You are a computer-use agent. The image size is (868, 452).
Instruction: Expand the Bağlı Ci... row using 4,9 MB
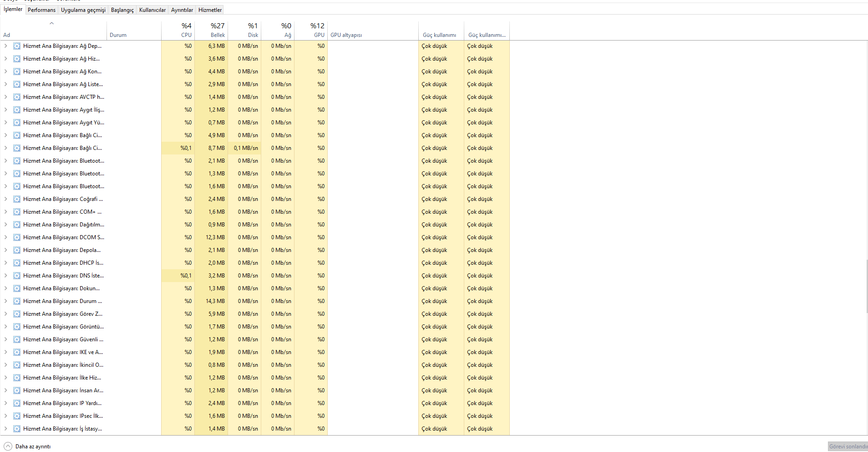[x=5, y=135]
